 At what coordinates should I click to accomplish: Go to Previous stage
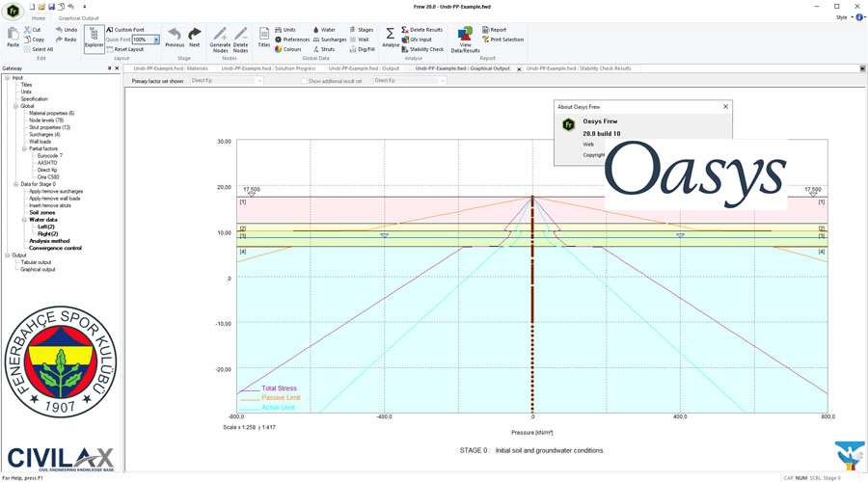[175, 38]
